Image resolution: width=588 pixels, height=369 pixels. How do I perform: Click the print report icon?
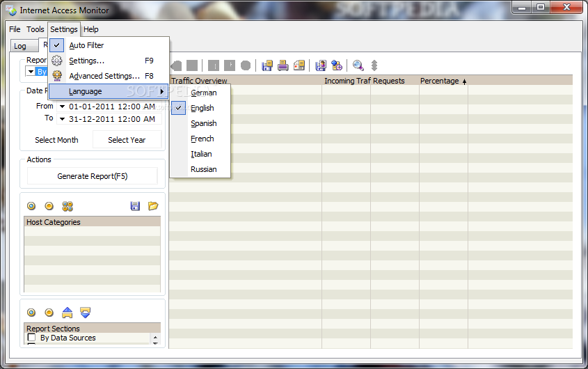click(x=283, y=65)
